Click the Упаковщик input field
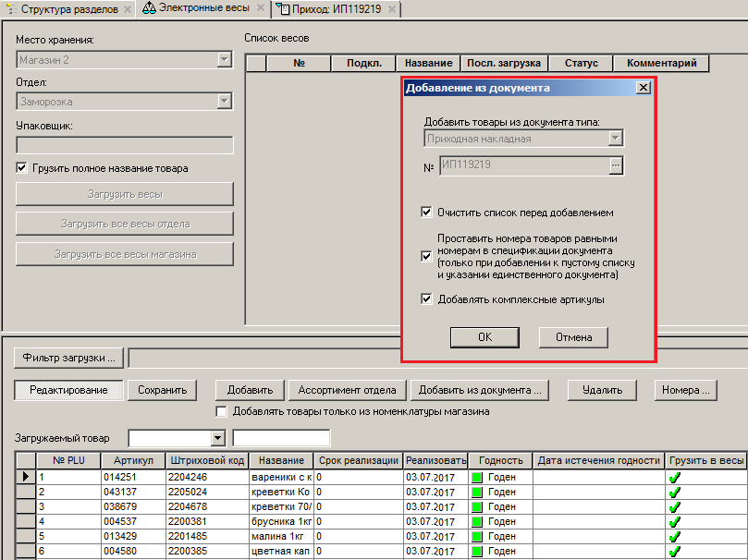The height and width of the screenshot is (560, 748). 125,145
